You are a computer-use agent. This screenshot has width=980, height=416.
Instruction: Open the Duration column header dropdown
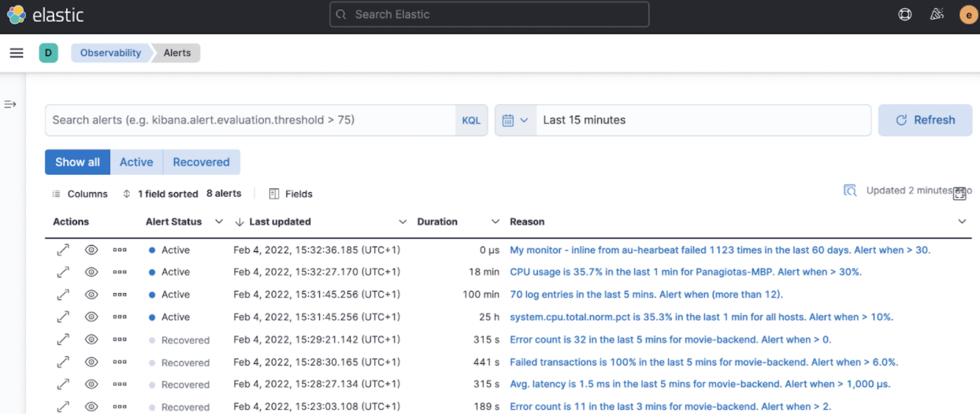coord(495,222)
